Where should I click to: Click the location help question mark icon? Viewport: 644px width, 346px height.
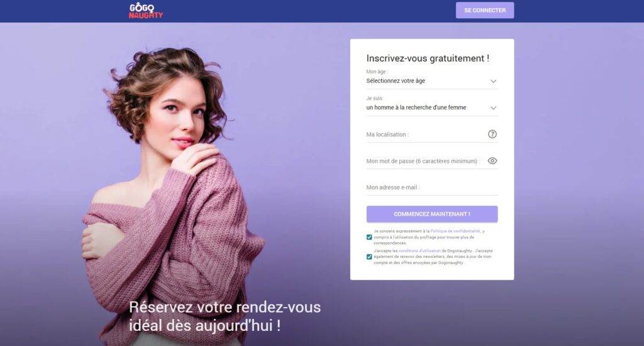point(492,134)
